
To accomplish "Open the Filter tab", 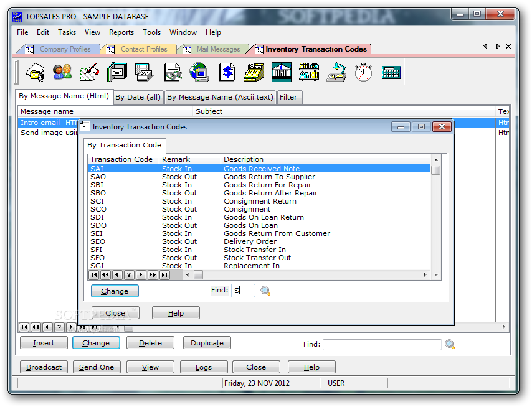I will [x=288, y=97].
